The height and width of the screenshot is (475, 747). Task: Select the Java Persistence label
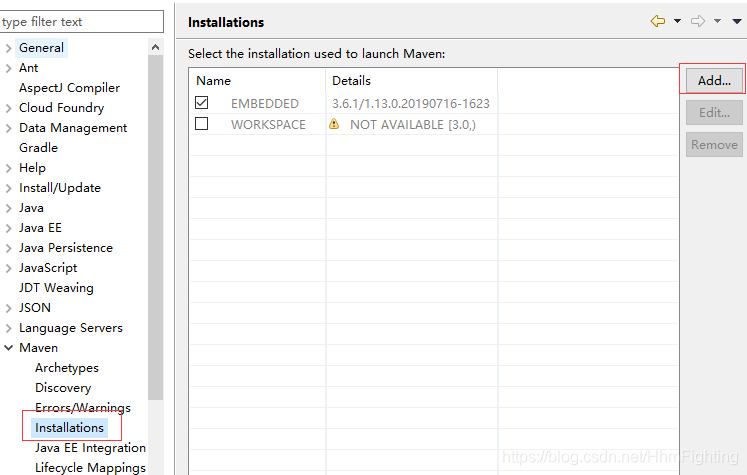[x=66, y=248]
